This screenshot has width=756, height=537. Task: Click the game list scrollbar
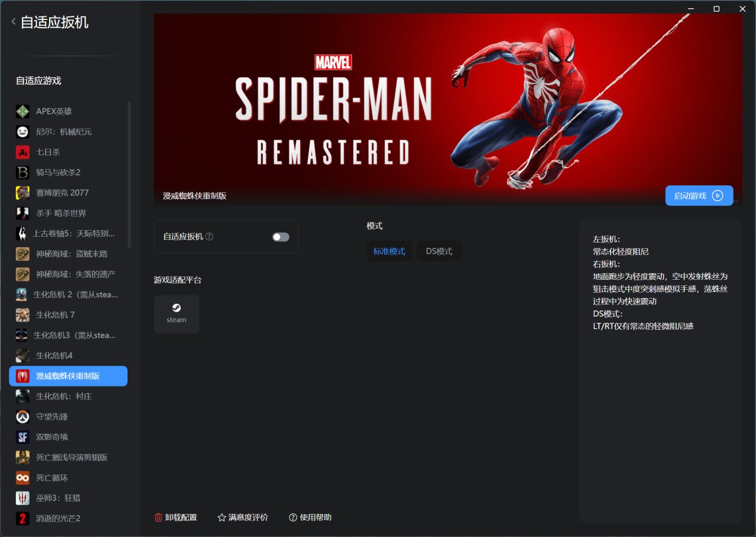click(129, 175)
